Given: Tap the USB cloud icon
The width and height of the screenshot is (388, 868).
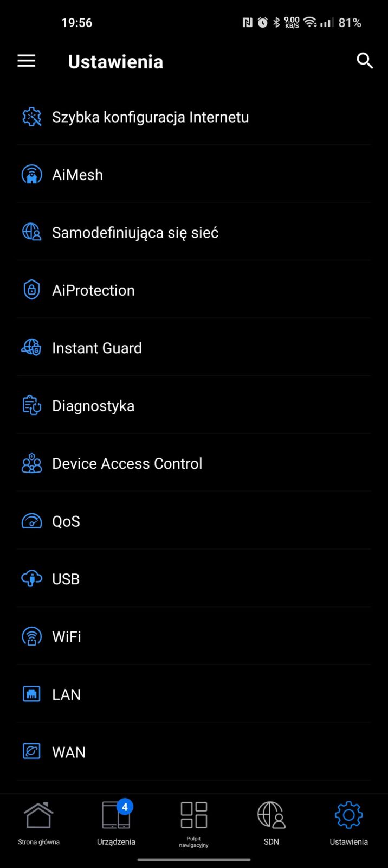Looking at the screenshot, I should pos(31,579).
